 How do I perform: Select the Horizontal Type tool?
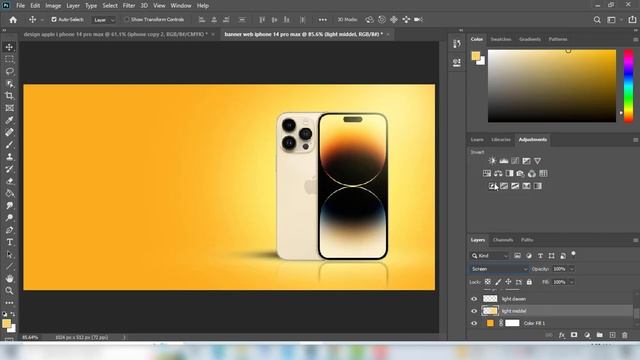point(9,242)
